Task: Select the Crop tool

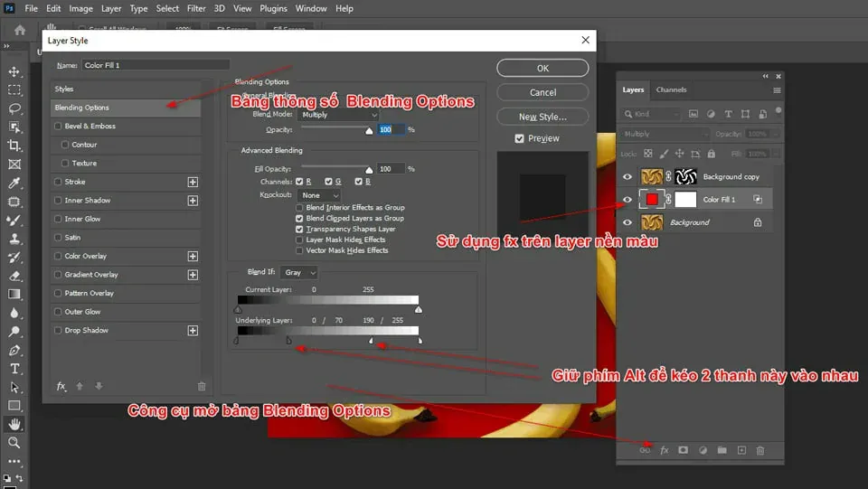Action: click(x=14, y=146)
